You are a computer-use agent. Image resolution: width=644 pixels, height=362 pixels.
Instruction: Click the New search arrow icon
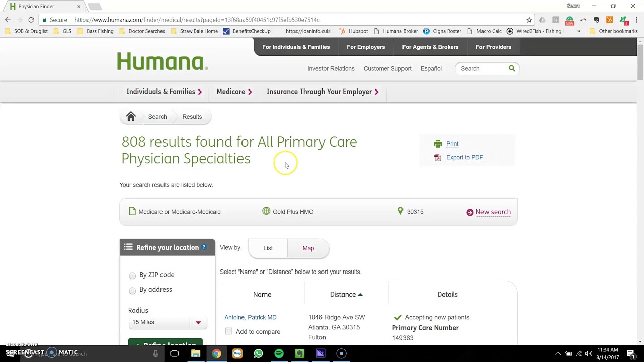tap(470, 212)
